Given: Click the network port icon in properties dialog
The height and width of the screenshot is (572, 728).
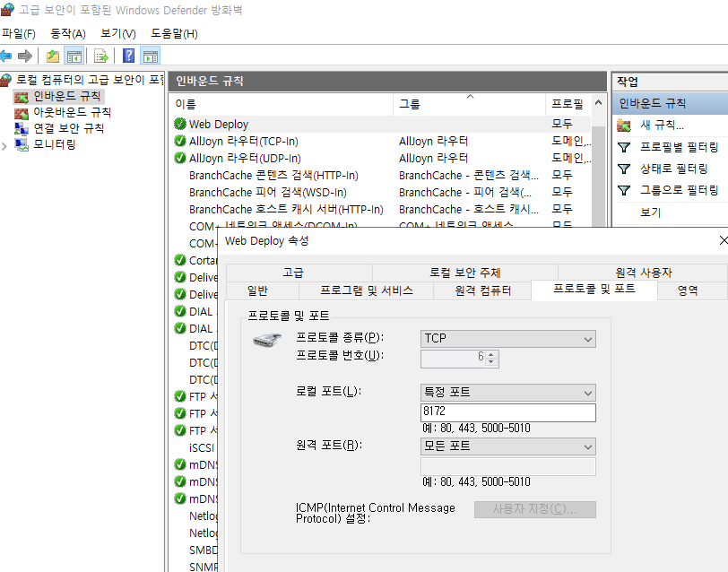Looking at the screenshot, I should pyautogui.click(x=267, y=340).
